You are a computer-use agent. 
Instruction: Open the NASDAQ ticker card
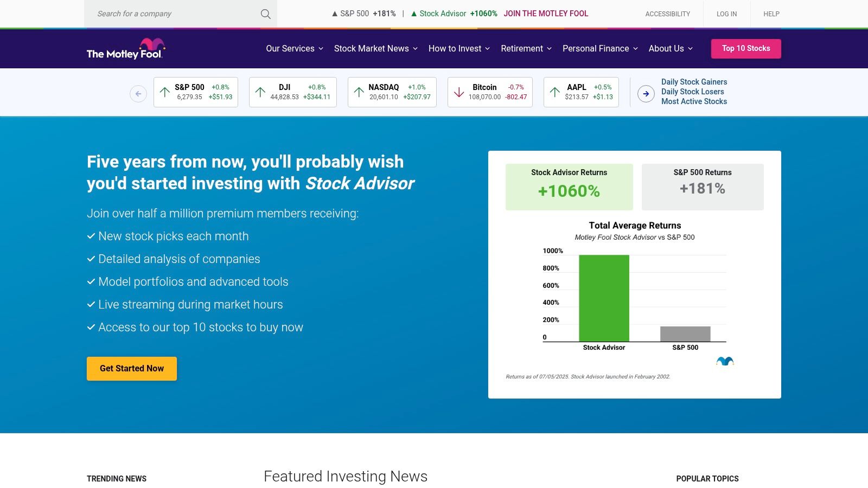coord(392,92)
